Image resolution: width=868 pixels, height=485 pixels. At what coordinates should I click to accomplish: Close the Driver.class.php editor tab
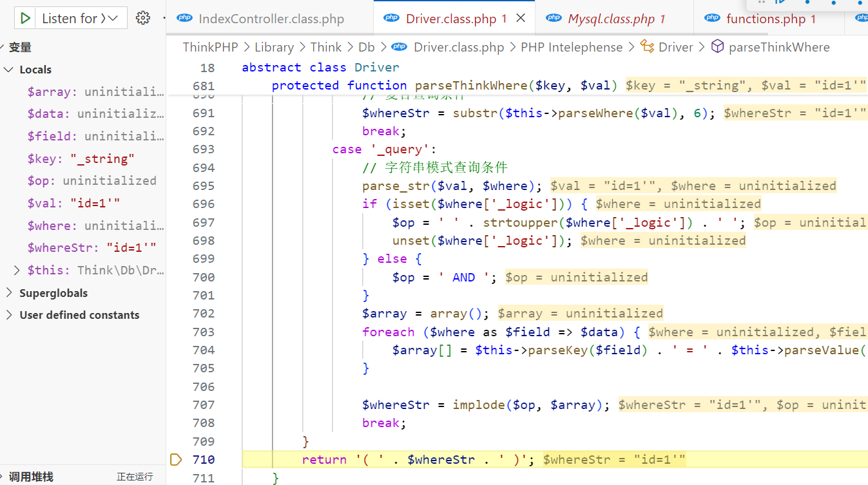click(x=521, y=19)
